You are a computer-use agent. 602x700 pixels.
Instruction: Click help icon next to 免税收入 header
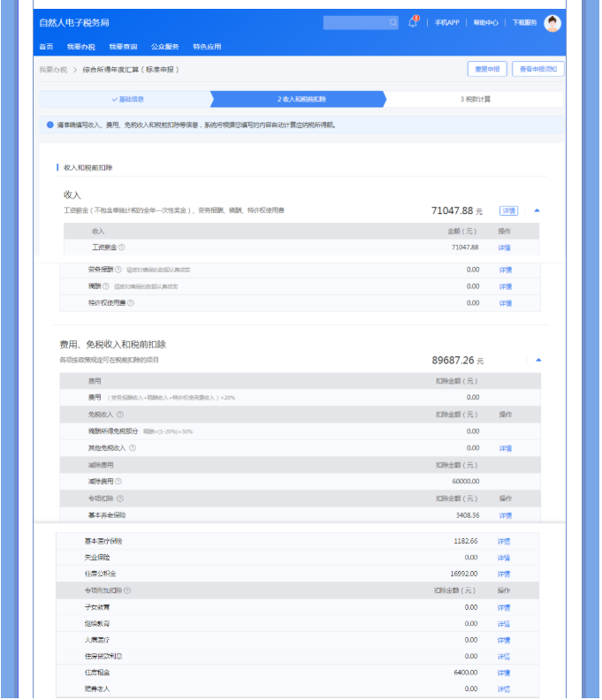pyautogui.click(x=120, y=415)
